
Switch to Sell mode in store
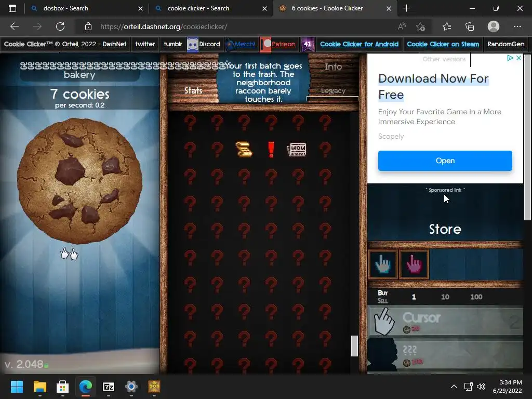tap(382, 301)
